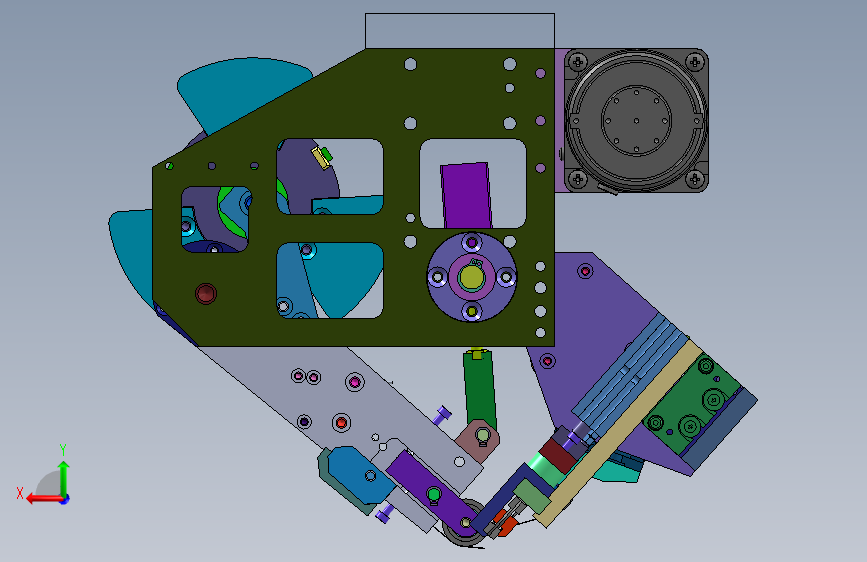
Task: Select the small yellow sensor in upper-left window
Action: click(x=320, y=158)
